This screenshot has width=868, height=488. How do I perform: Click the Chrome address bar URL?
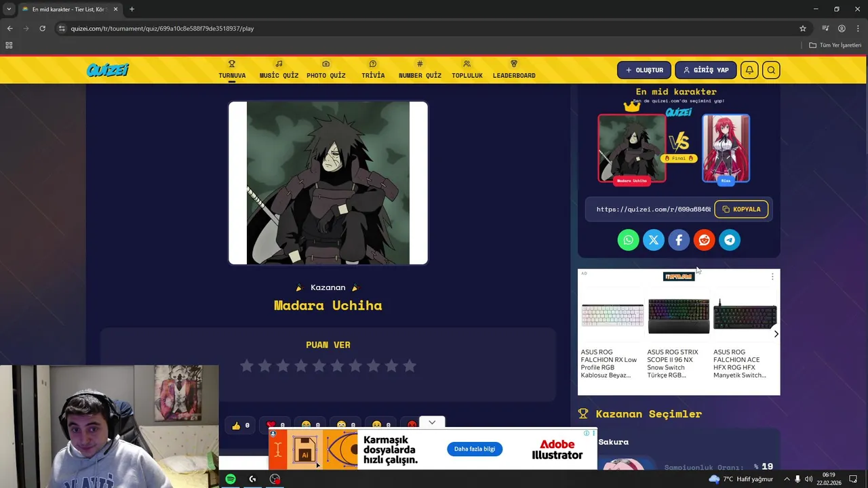coord(163,28)
